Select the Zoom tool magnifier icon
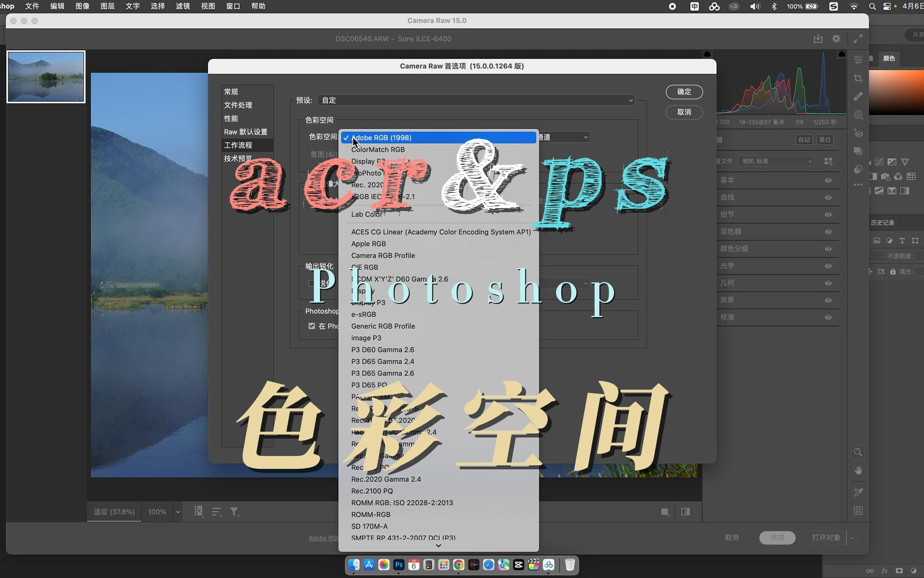This screenshot has width=924, height=578. tap(858, 452)
